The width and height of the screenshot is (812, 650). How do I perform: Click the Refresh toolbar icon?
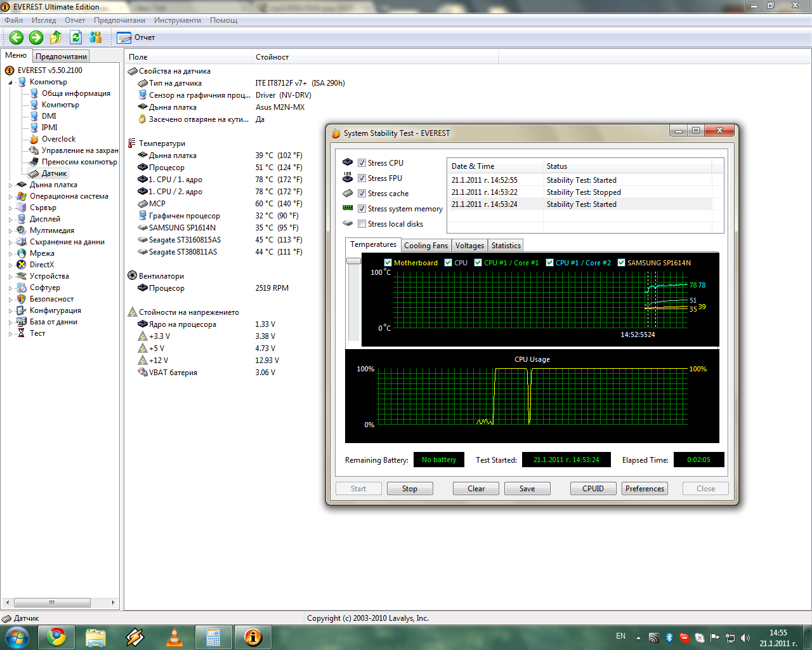76,38
